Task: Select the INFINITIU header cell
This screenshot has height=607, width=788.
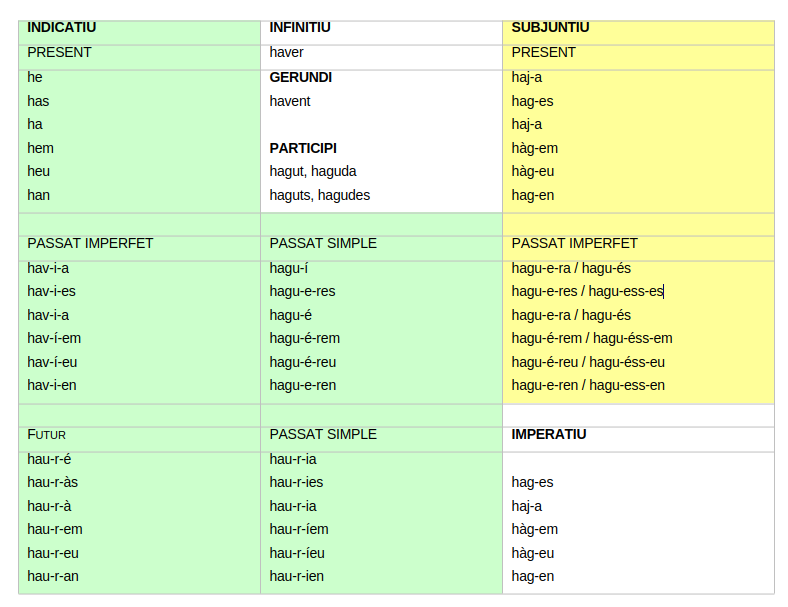Action: coord(300,28)
